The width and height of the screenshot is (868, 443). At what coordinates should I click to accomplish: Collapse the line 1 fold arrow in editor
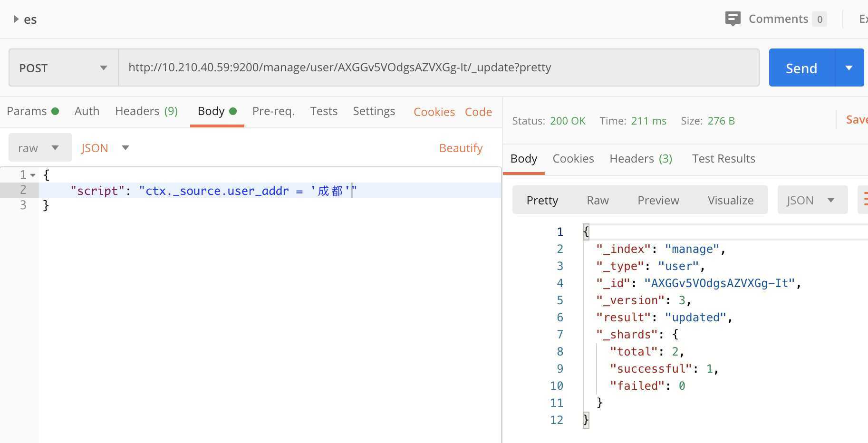33,175
